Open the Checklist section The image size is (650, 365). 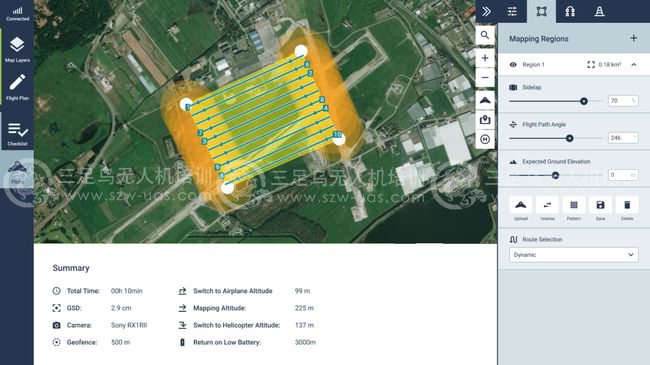[x=17, y=134]
